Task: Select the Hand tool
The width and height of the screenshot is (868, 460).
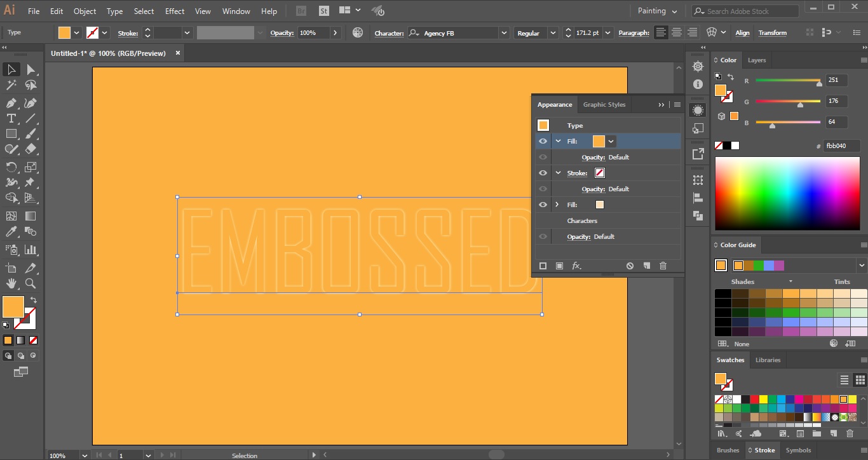Action: tap(10, 284)
